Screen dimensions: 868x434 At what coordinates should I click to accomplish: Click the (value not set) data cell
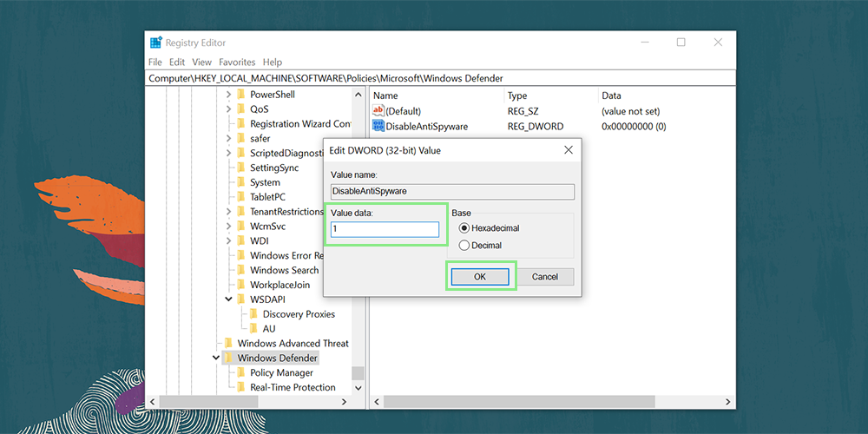coord(630,111)
